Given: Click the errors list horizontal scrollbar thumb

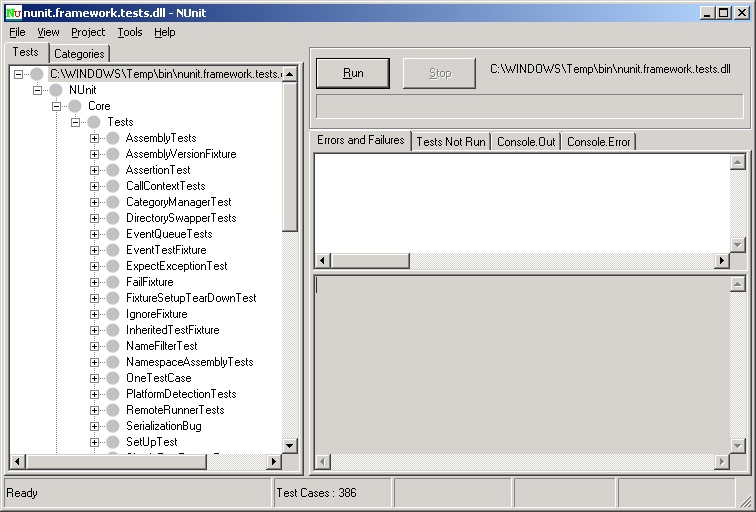Looking at the screenshot, I should [370, 261].
